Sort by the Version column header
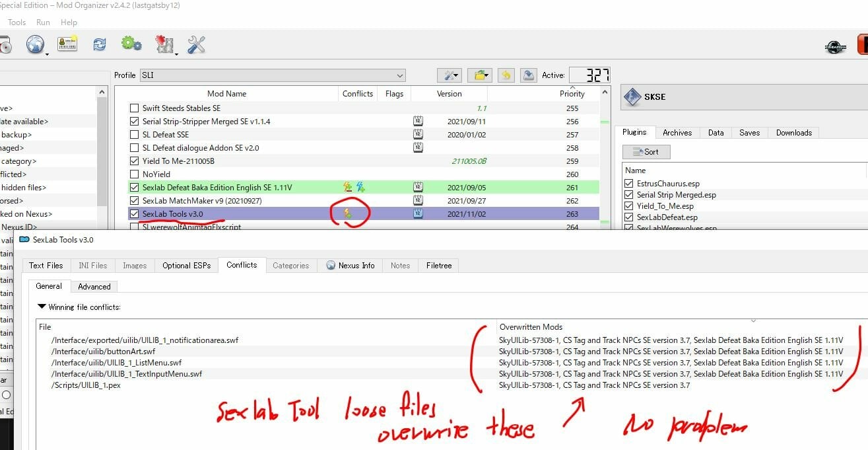Viewport: 868px width, 450px height. [450, 94]
